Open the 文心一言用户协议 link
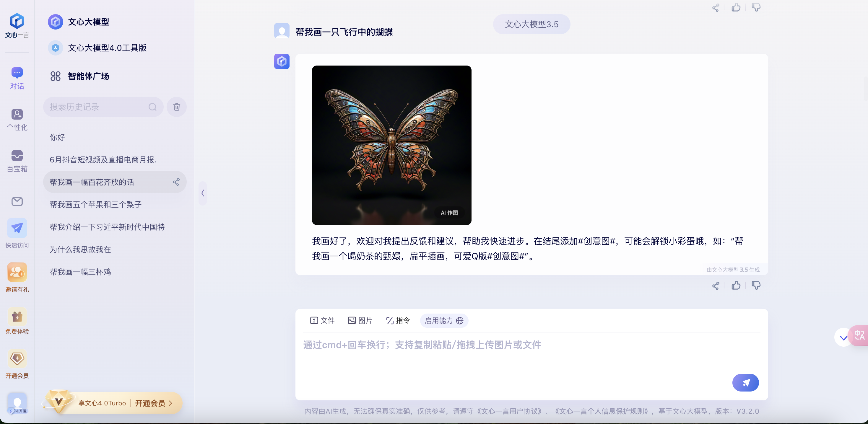Image resolution: width=868 pixels, height=424 pixels. tap(511, 411)
